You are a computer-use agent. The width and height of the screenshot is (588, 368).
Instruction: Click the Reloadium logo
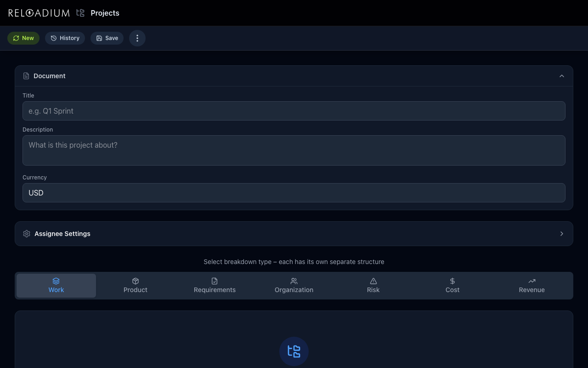coord(39,13)
